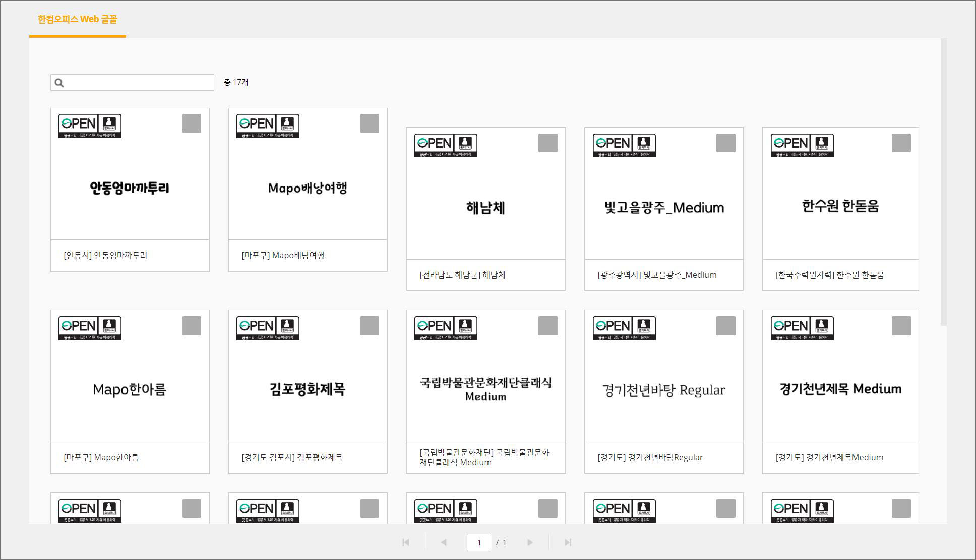Click OPEN license badge on 안동엄마까투리 card
Image resolution: width=976 pixels, height=560 pixels.
[x=90, y=126]
